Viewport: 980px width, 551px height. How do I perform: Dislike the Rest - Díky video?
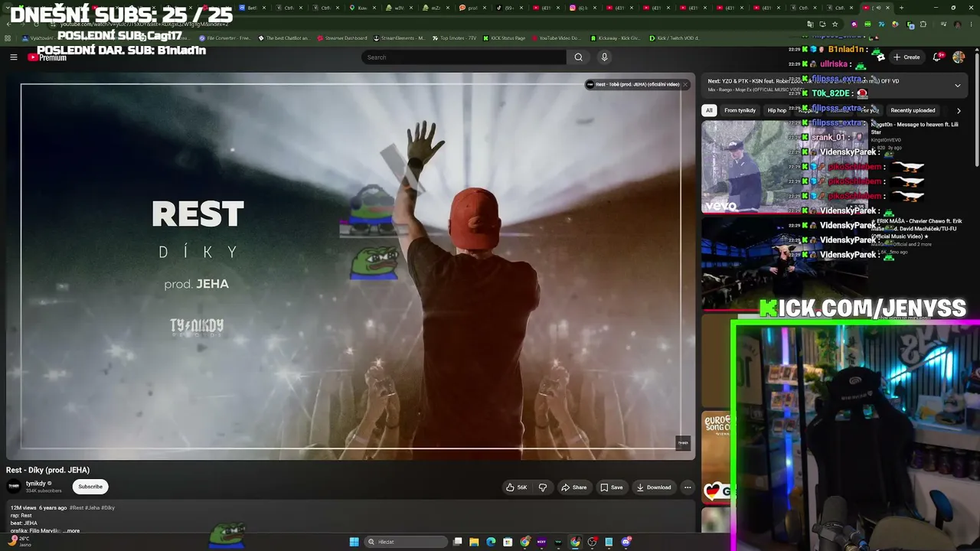pyautogui.click(x=543, y=487)
